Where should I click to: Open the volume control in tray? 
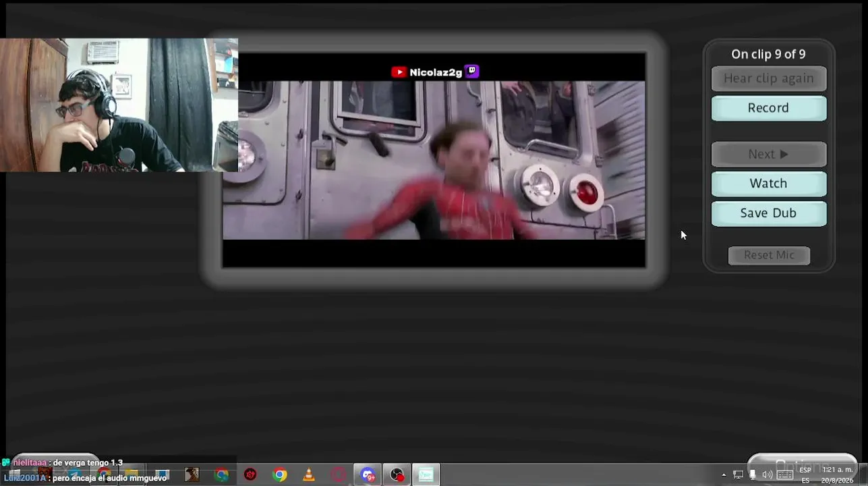tap(767, 475)
